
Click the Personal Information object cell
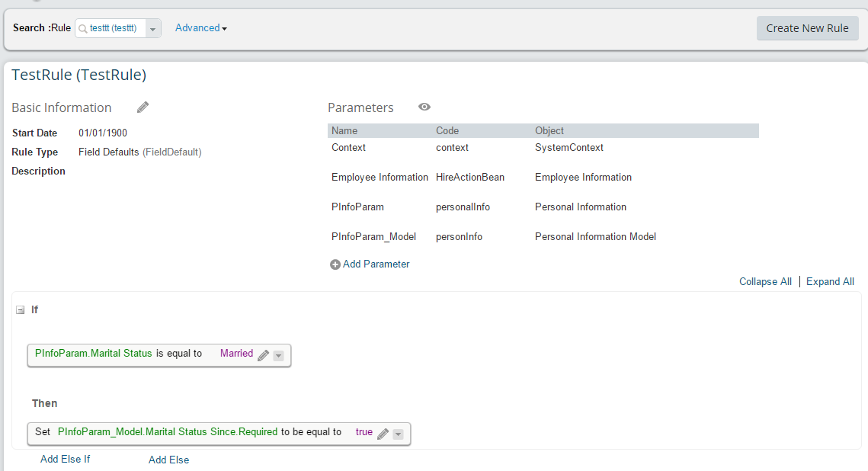coord(581,207)
